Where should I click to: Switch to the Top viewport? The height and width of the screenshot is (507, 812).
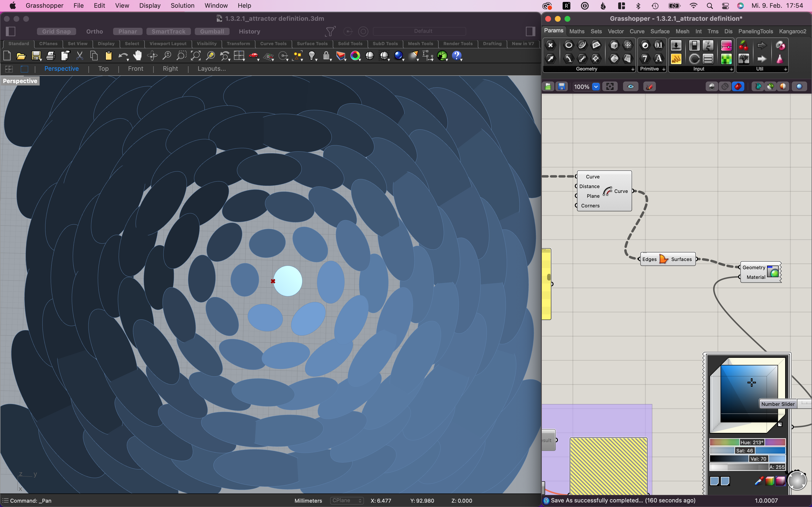pyautogui.click(x=103, y=69)
